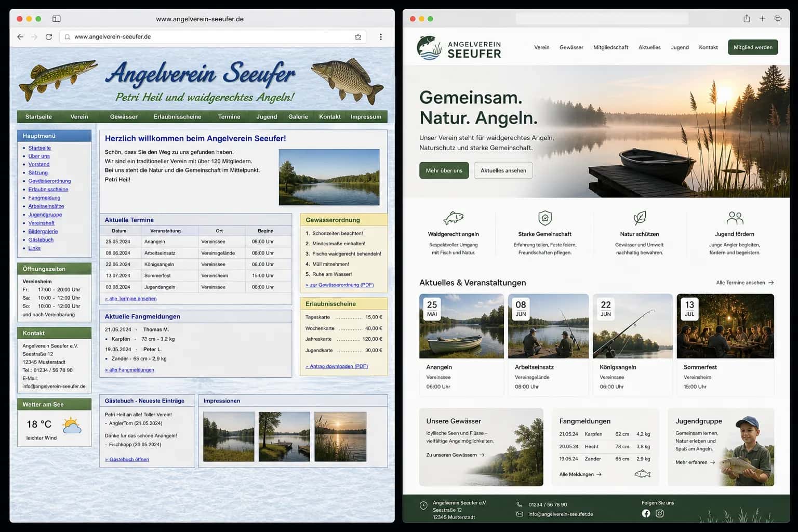798x532 pixels.
Task: Show tab overview in the right browser
Action: 778,19
